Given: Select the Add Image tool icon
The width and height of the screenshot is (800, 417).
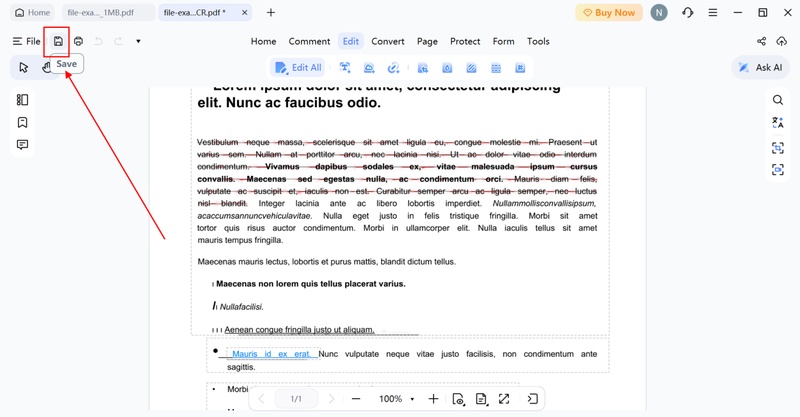Looking at the screenshot, I should (369, 67).
